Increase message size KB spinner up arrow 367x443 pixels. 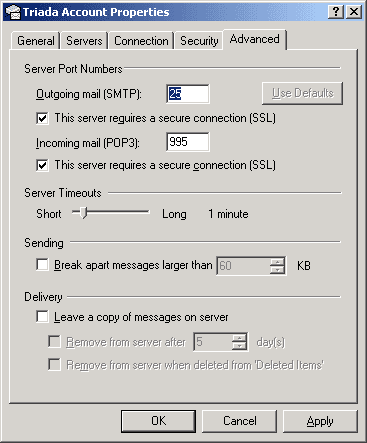click(277, 262)
